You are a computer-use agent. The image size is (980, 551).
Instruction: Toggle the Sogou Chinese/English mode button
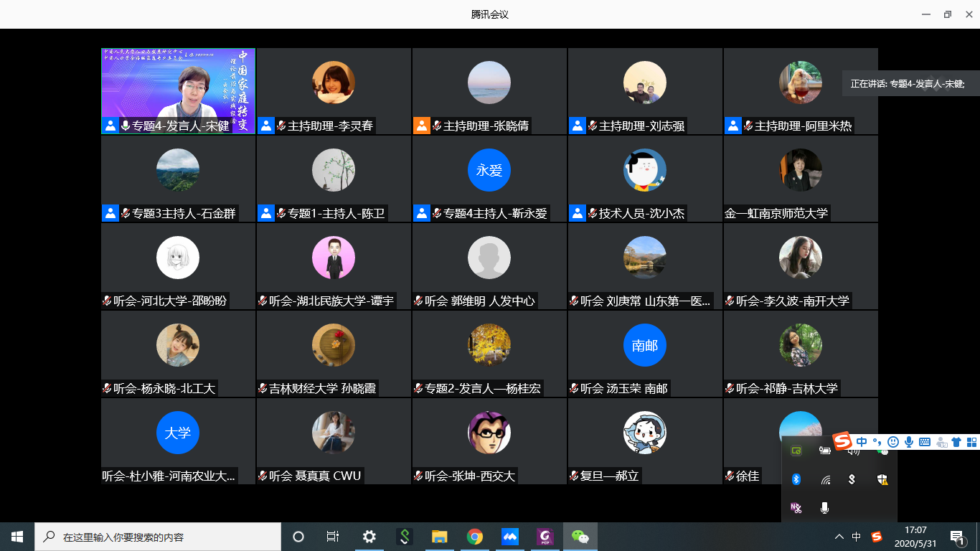(862, 442)
